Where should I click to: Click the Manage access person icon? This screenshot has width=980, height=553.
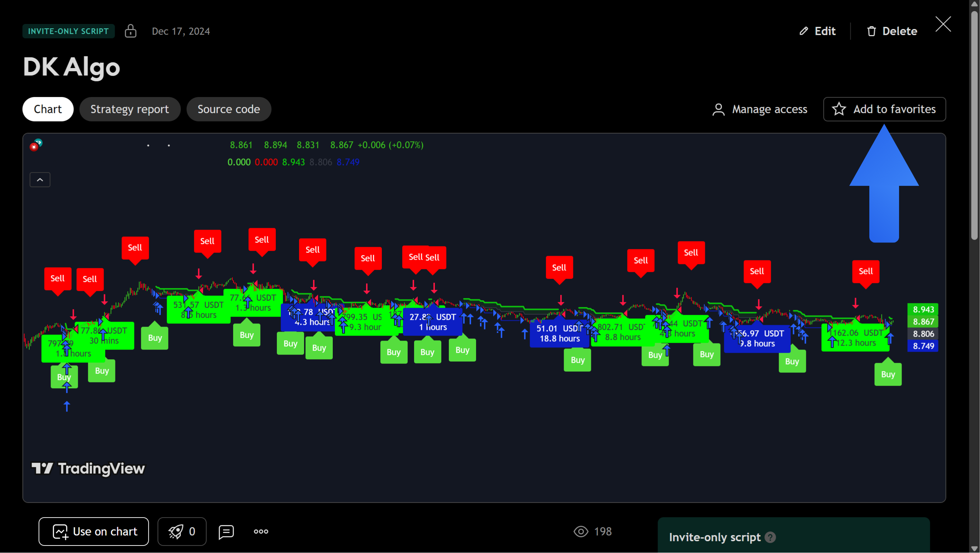[x=718, y=109]
